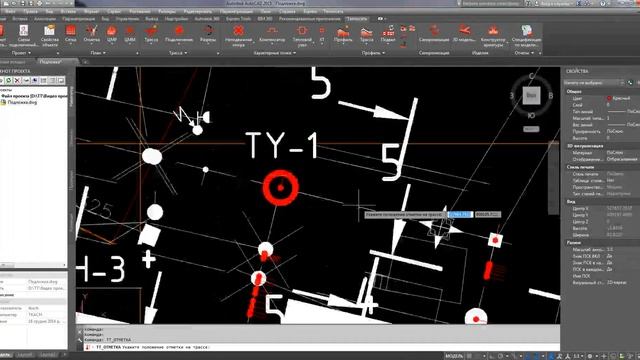Open the Разрезы tool
The width and height of the screenshot is (640, 360).
tap(208, 33)
